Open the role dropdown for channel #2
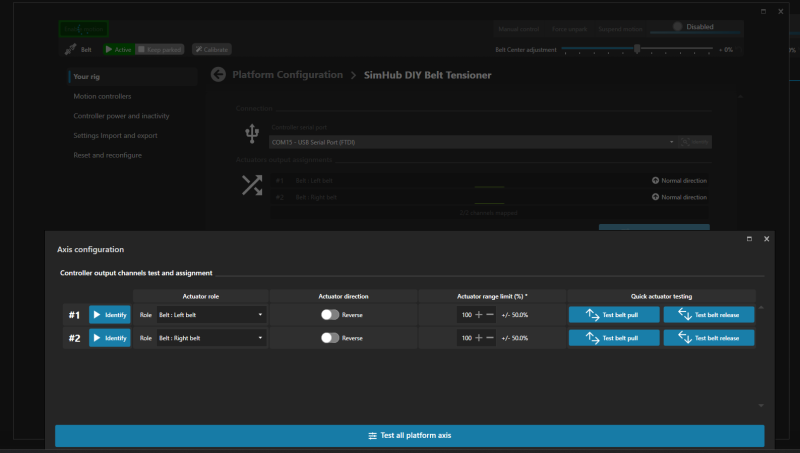Viewport: 800px width, 453px height. (211, 338)
